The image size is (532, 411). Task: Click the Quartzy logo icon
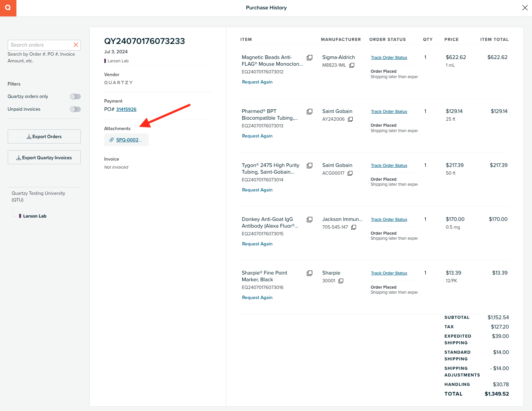click(8, 8)
